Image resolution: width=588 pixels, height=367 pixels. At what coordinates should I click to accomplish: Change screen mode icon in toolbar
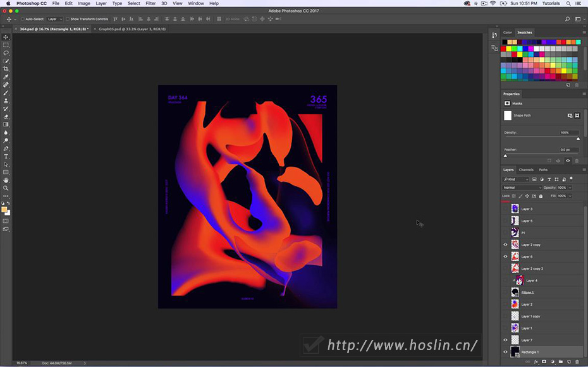(x=6, y=229)
